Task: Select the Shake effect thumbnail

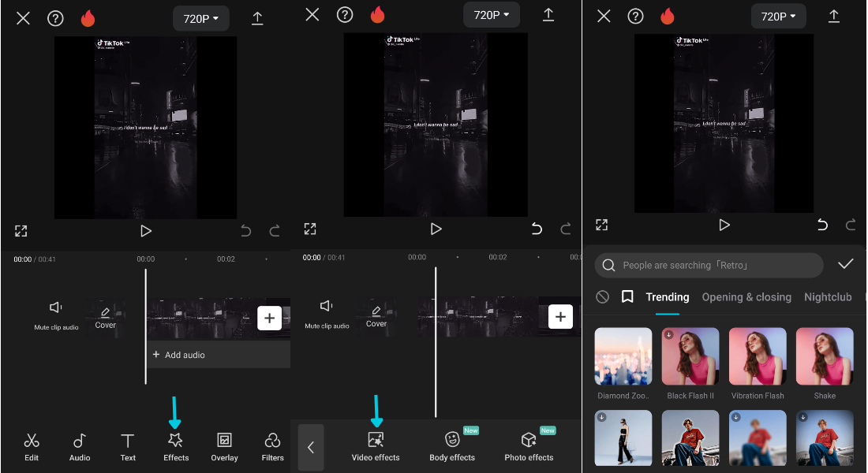Action: pos(825,356)
